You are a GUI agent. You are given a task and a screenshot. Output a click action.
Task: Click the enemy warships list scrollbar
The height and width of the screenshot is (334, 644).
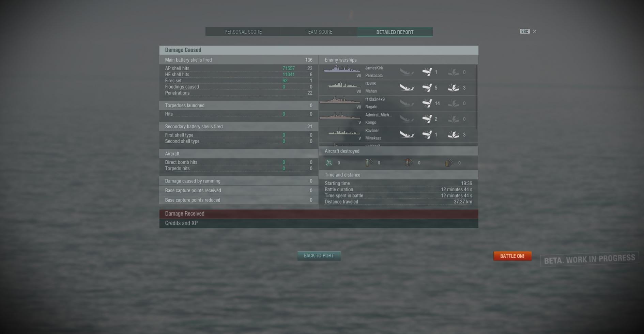click(476, 97)
